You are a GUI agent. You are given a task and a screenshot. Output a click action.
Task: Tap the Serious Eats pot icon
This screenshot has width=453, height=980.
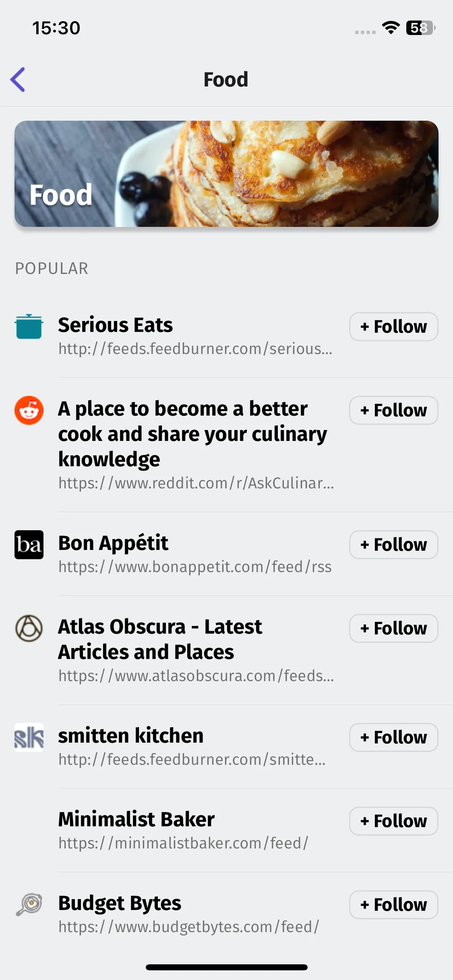[x=29, y=326]
